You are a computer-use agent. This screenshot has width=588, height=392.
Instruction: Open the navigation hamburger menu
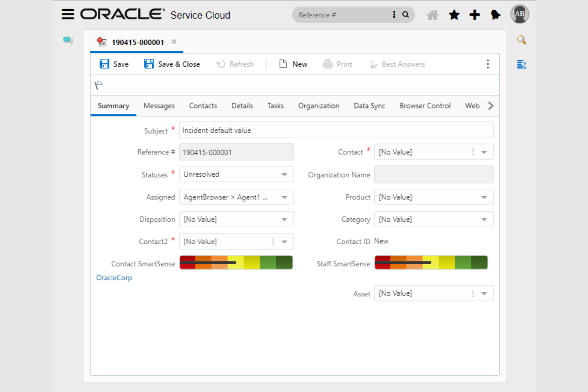pos(68,14)
